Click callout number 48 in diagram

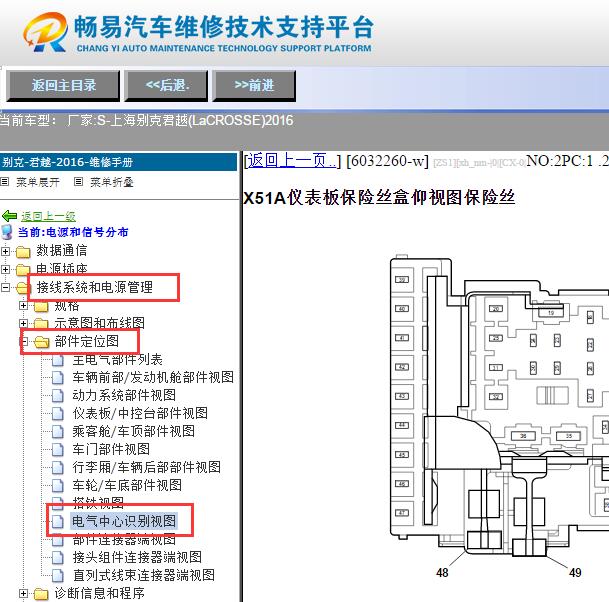[442, 572]
